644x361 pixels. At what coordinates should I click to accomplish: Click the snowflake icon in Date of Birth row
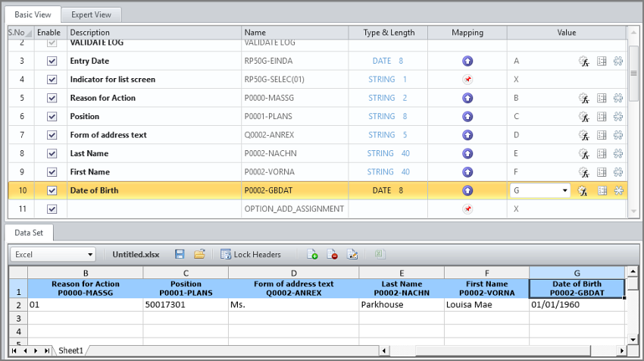(618, 190)
